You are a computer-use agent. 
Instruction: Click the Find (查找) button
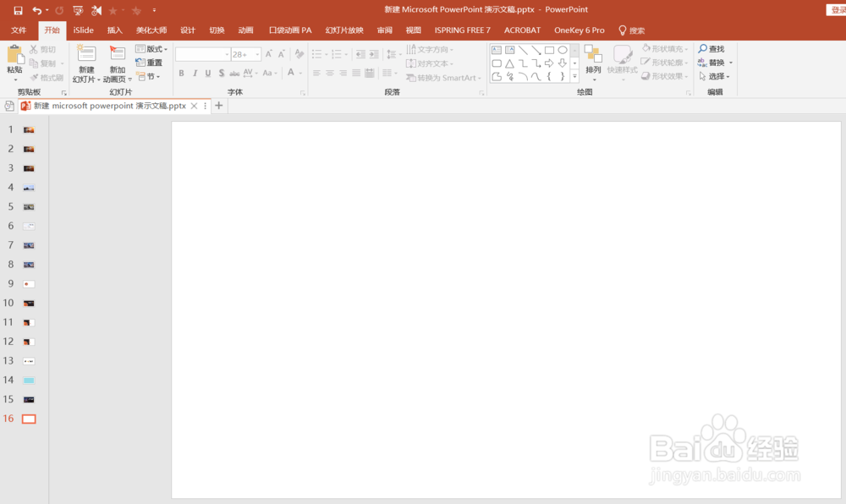[x=711, y=49]
